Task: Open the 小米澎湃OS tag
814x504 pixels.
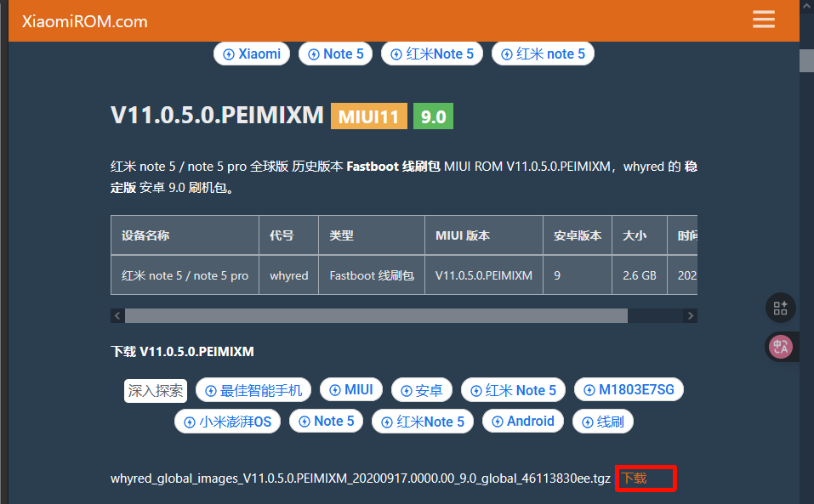Action: [227, 422]
